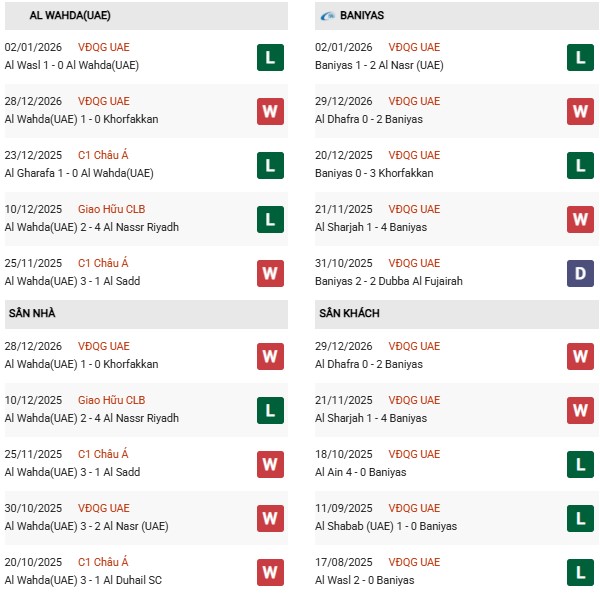Open the SÂN NHÀ section header
The image size is (600, 593).
pos(30,314)
